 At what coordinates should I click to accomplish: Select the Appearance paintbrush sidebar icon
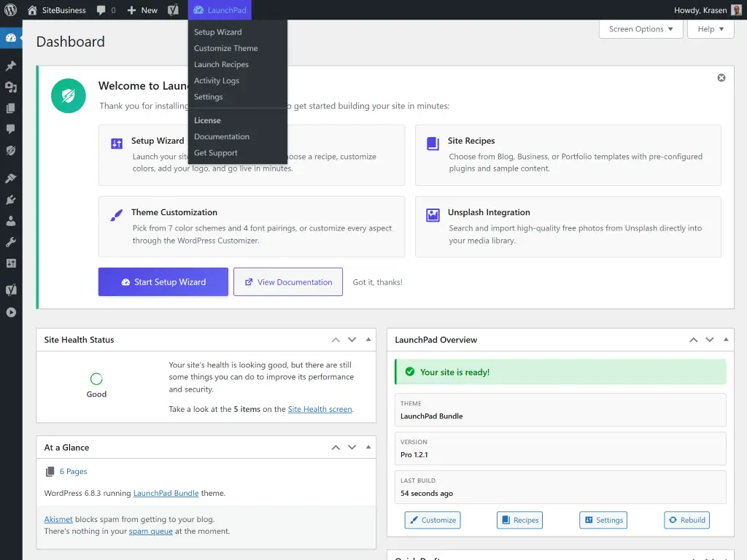click(11, 177)
